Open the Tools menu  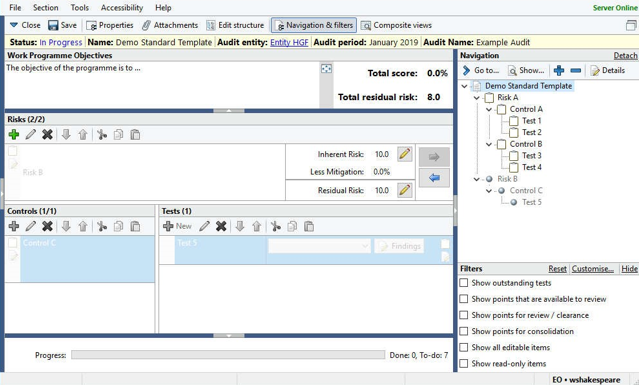[x=79, y=8]
